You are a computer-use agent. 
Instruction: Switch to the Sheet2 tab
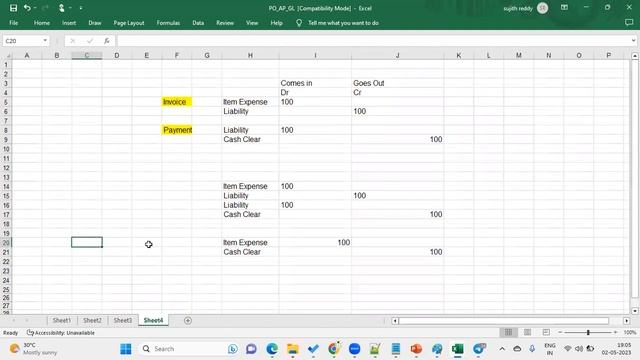[92, 320]
